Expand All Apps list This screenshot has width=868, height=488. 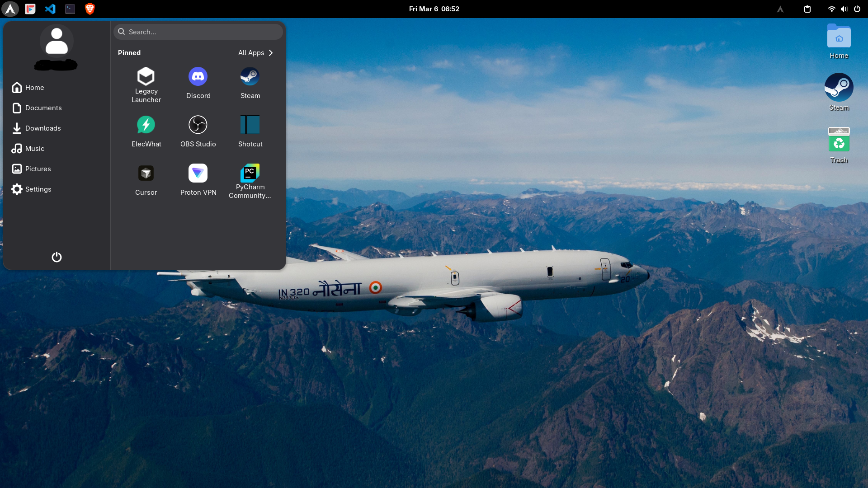tap(255, 53)
